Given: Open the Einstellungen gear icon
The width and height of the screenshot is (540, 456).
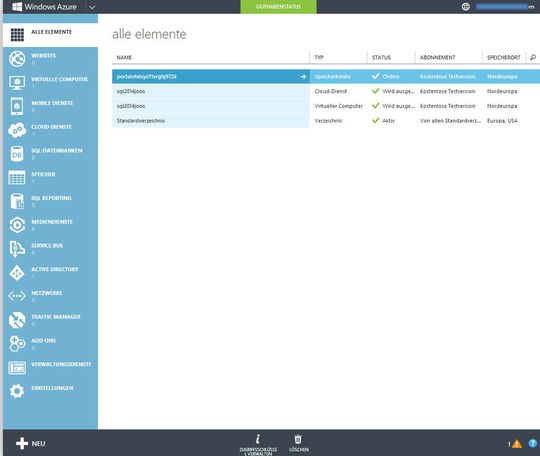Looking at the screenshot, I should [17, 391].
